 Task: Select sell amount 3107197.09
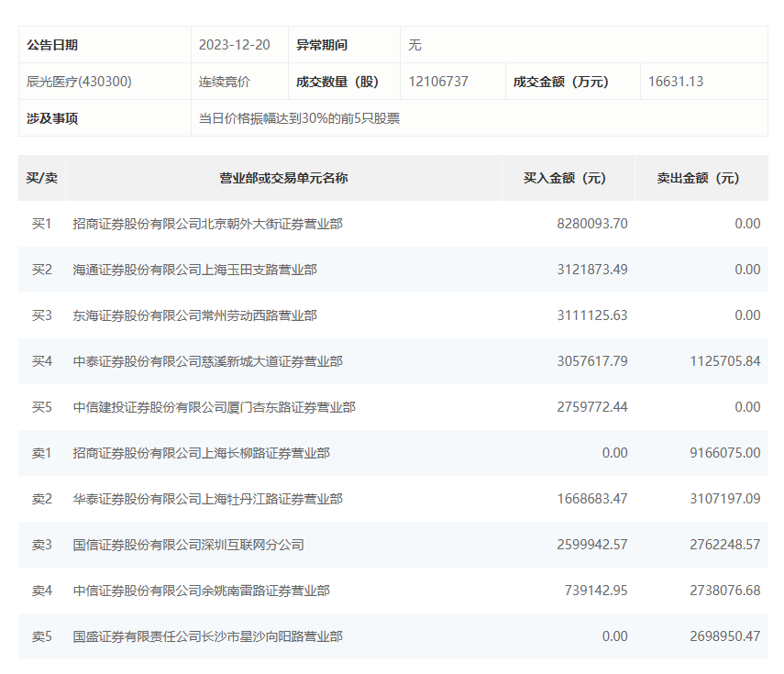coord(725,499)
